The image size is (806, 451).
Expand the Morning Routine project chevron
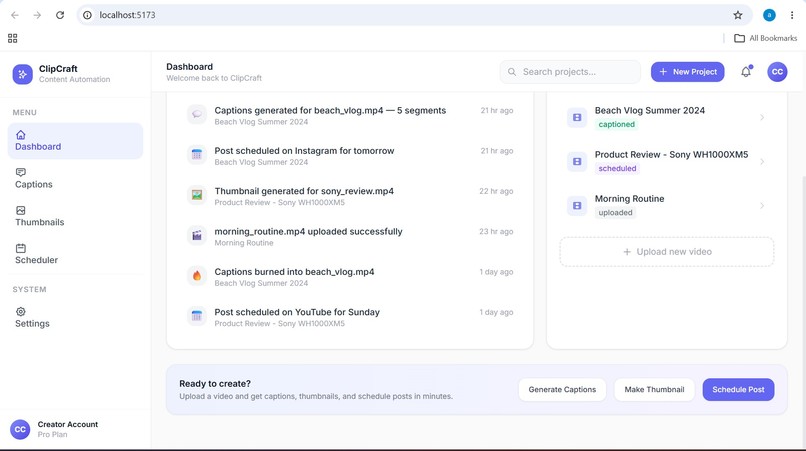[762, 206]
